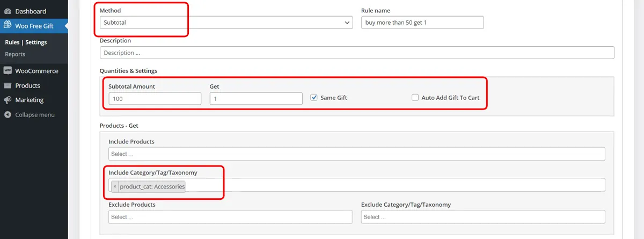
Task: Click the Collapse menu arrow icon
Action: pos(8,114)
